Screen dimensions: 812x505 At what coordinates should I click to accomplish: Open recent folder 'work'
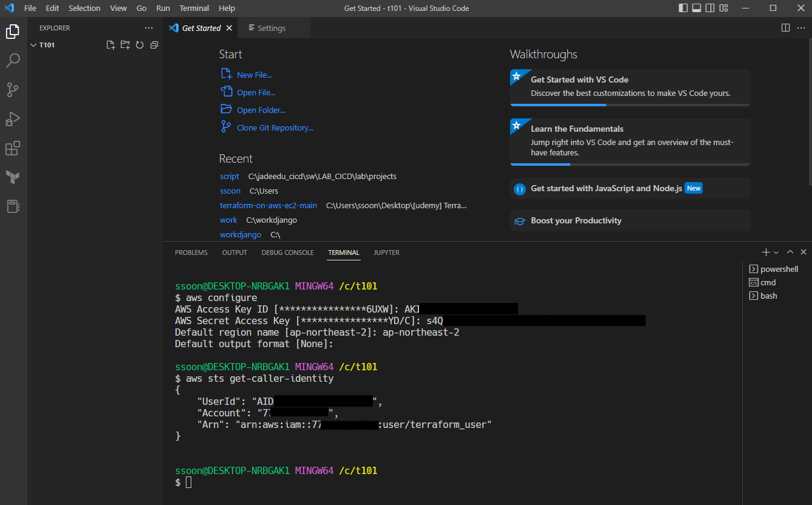228,220
